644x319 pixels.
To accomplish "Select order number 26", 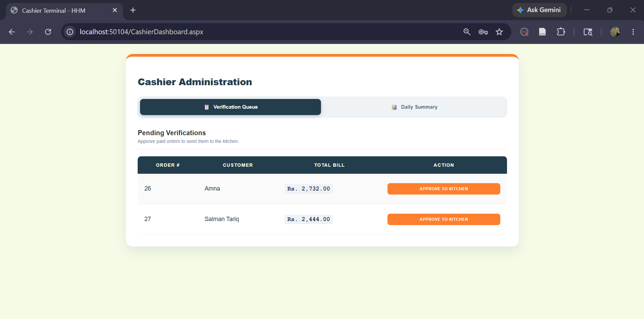I will (x=148, y=189).
